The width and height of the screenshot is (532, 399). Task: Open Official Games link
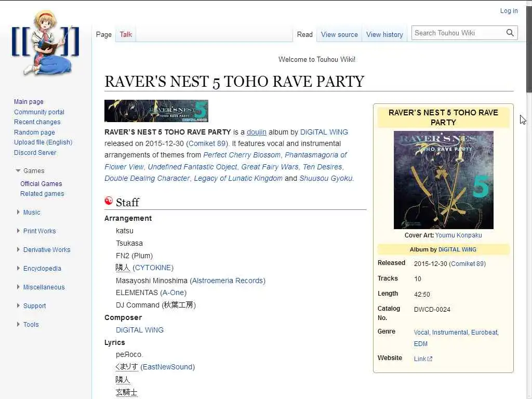pyautogui.click(x=41, y=183)
